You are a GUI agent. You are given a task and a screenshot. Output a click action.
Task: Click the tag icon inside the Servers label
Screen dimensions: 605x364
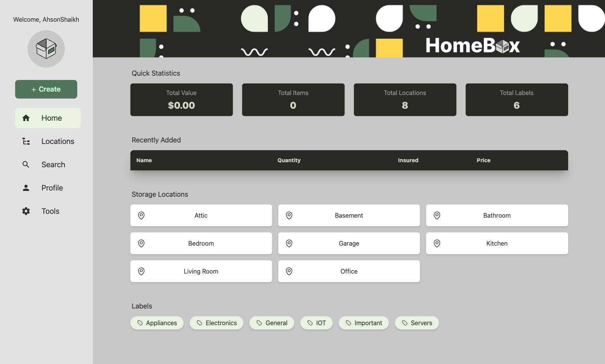pyautogui.click(x=405, y=322)
